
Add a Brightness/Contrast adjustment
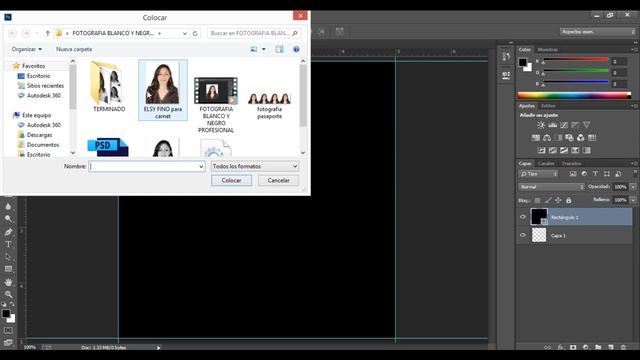point(541,125)
